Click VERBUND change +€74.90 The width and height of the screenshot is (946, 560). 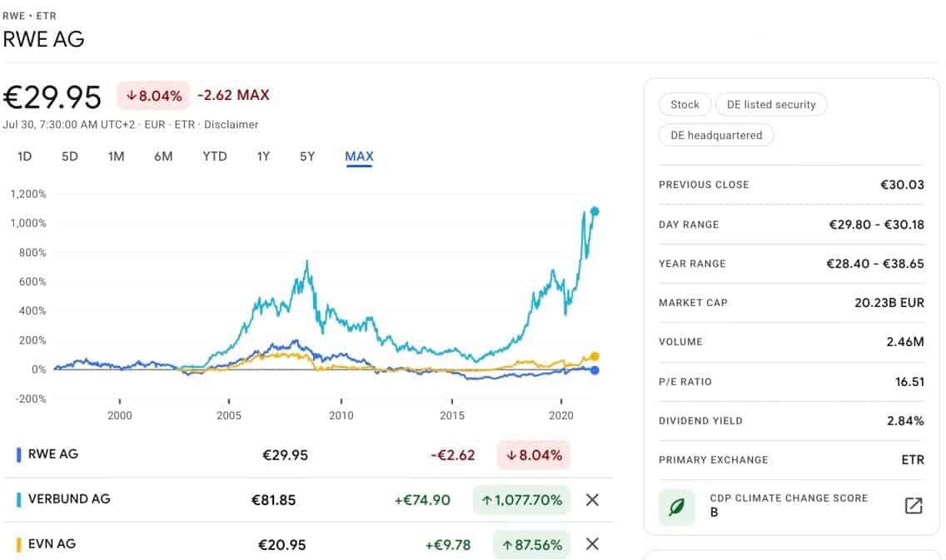(422, 500)
